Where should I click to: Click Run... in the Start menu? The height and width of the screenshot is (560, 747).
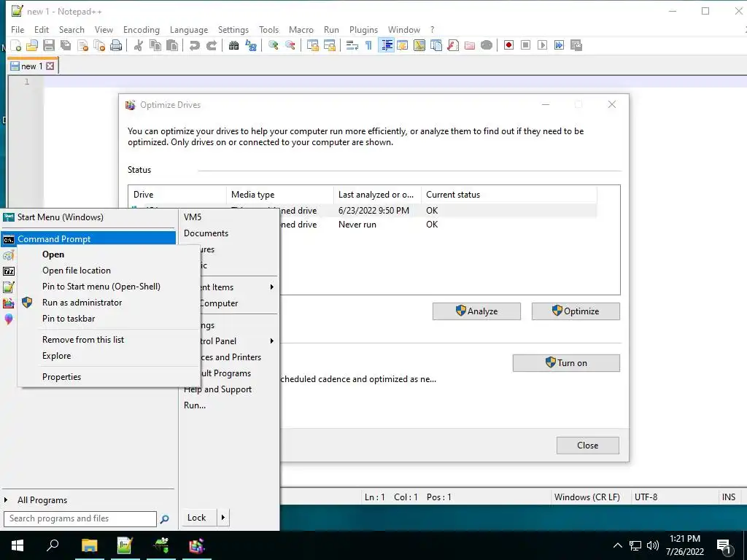195,405
